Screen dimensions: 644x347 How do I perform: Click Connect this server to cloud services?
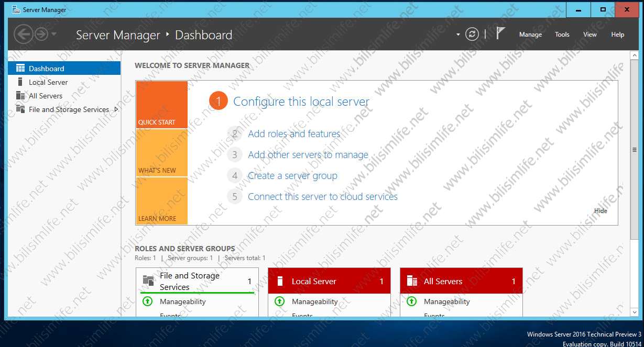pyautogui.click(x=323, y=196)
